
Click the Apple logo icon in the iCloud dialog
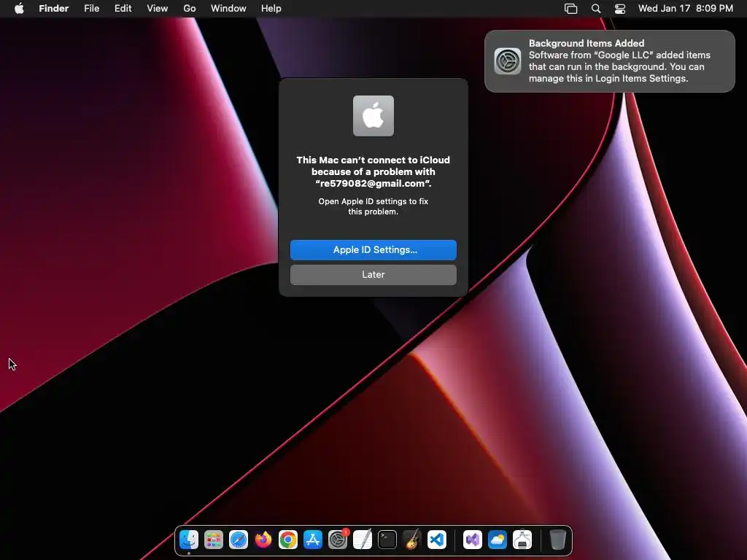tap(373, 116)
